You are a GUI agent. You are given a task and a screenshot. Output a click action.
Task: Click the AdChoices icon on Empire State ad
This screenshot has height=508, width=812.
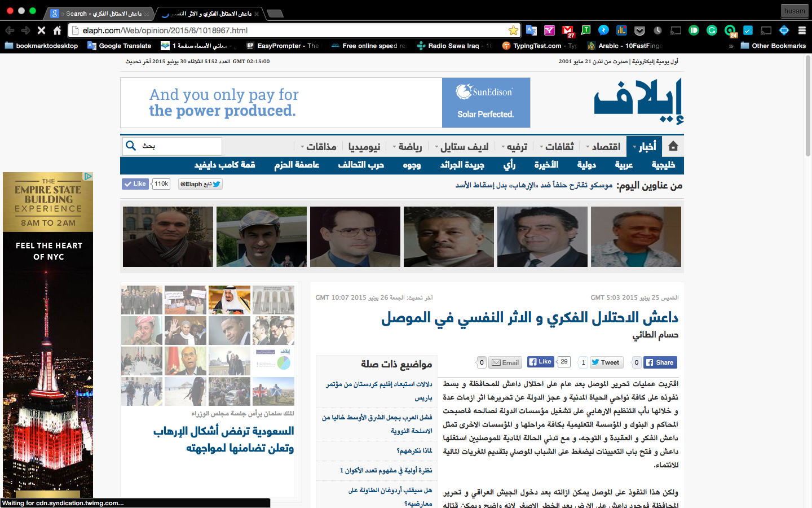pyautogui.click(x=89, y=176)
